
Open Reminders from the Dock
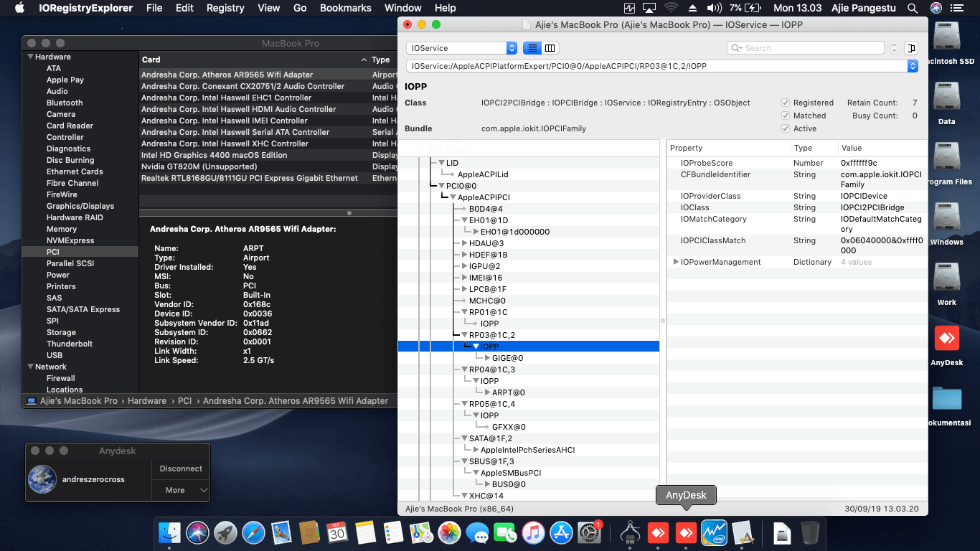pos(393,532)
